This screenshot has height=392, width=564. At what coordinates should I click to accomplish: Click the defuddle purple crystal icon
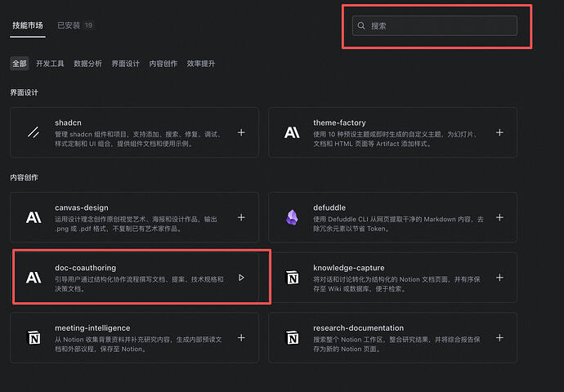(x=292, y=217)
